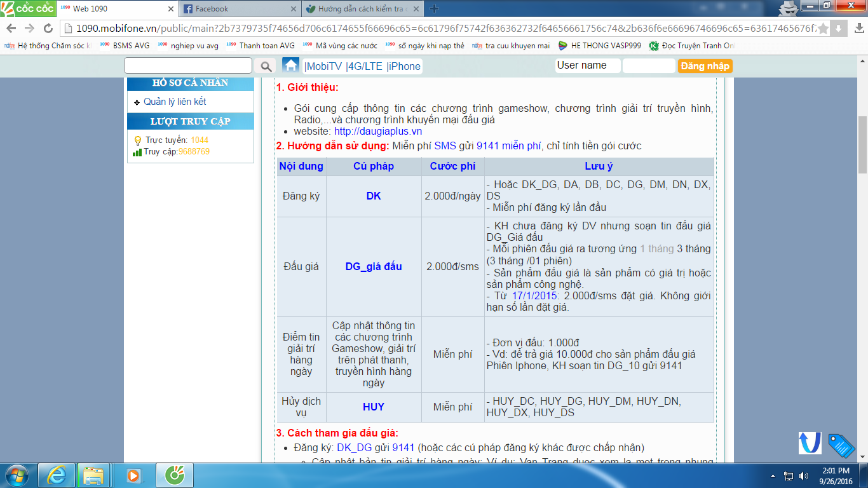Show hidden system tray icons
This screenshot has height=488, width=868.
(773, 475)
